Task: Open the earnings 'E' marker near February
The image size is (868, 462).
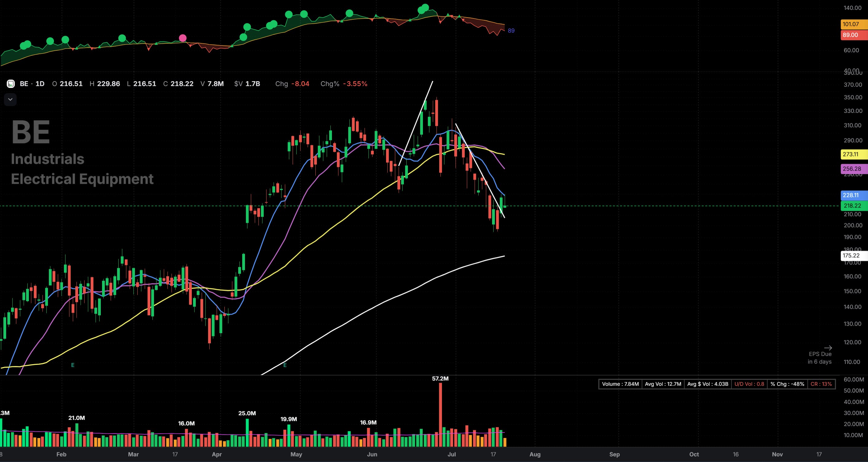Action: point(73,365)
